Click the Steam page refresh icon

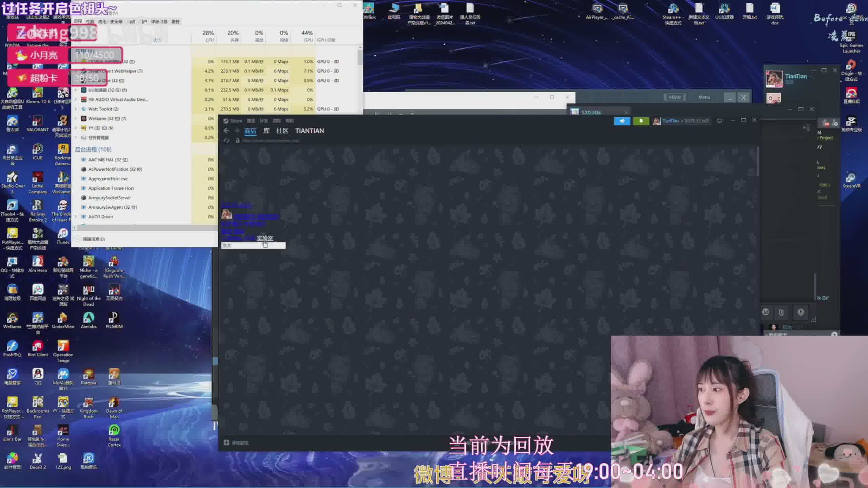[x=226, y=141]
